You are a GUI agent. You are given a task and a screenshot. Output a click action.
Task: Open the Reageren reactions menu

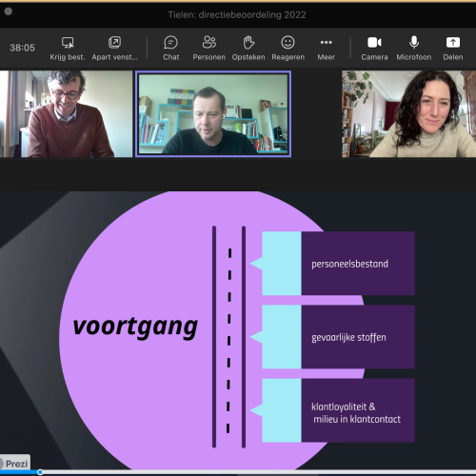click(288, 48)
